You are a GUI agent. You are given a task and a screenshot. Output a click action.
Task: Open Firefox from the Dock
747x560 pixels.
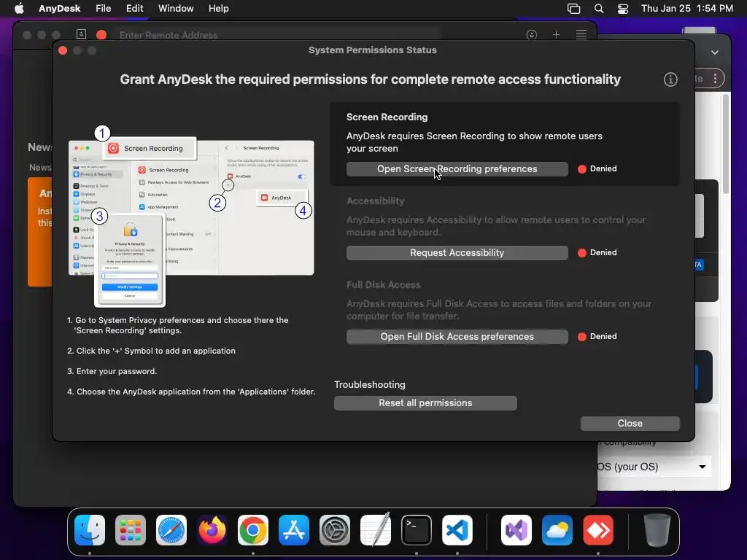pyautogui.click(x=212, y=530)
